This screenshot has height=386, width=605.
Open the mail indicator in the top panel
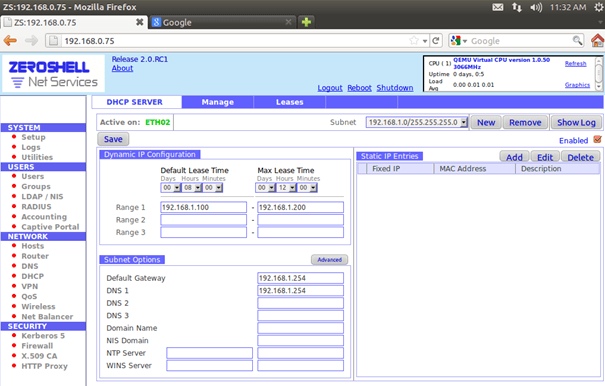tap(498, 7)
